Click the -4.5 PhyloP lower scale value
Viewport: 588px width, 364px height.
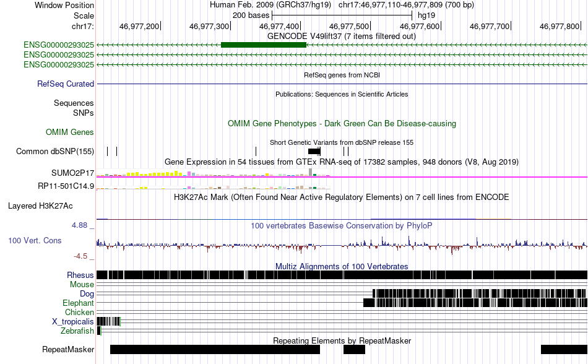pos(80,256)
